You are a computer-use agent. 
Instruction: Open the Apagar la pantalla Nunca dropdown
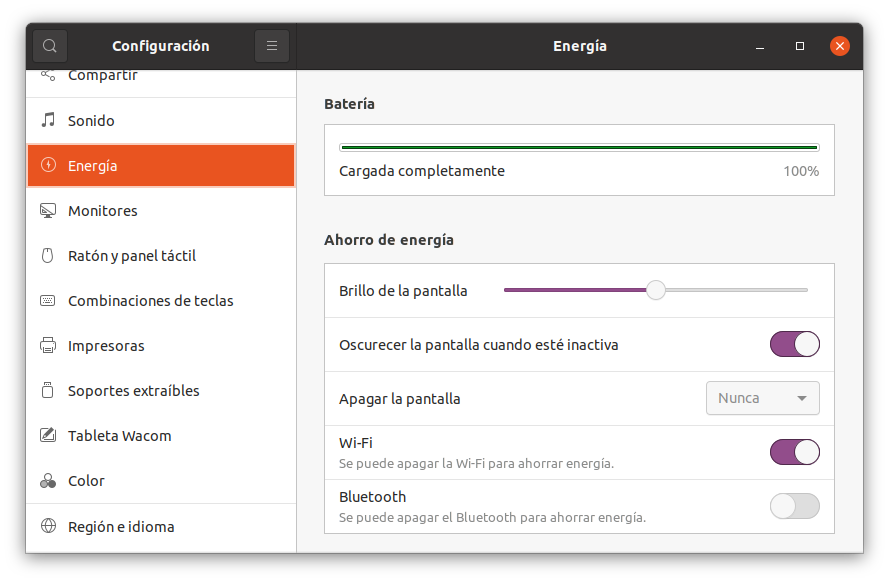tap(763, 398)
